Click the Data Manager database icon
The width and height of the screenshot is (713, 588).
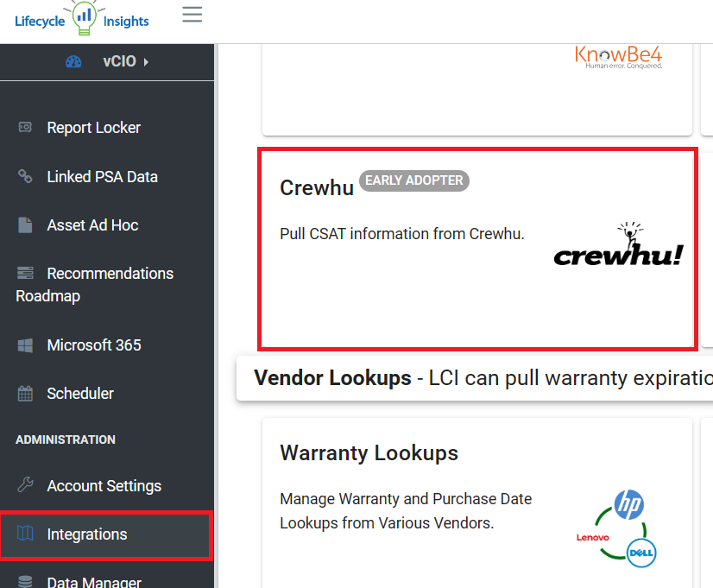coord(25,582)
